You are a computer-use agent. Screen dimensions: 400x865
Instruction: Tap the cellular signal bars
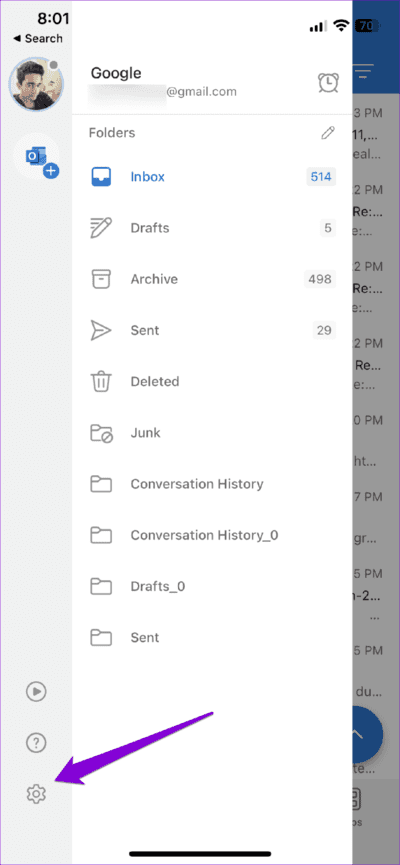point(318,26)
